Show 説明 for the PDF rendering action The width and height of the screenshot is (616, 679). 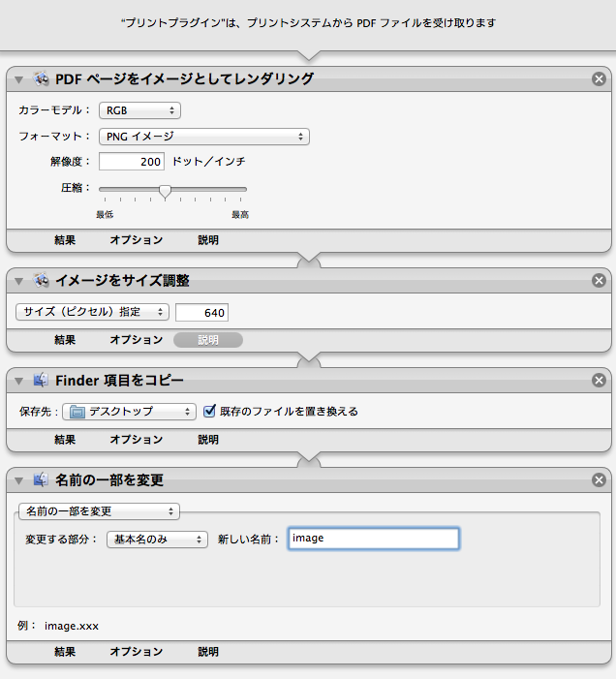click(208, 240)
